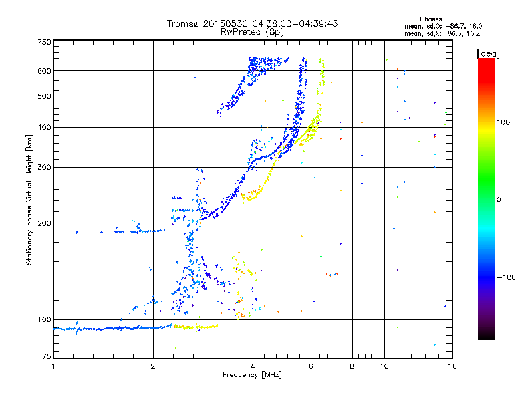This screenshot has width=532, height=399.
Task: Click the x-axis tick label '4'
Action: click(x=253, y=366)
